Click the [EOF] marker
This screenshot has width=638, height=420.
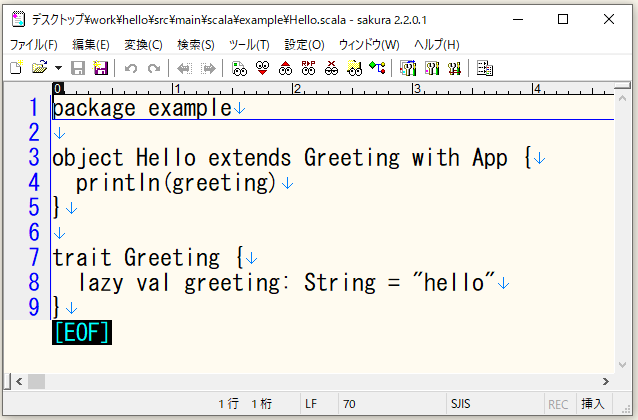click(x=82, y=332)
